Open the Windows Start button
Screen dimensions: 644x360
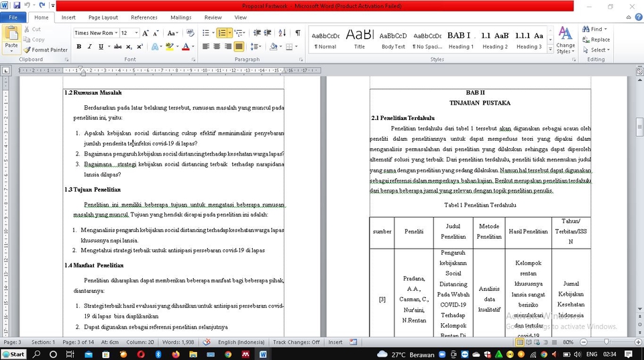pos(13,354)
